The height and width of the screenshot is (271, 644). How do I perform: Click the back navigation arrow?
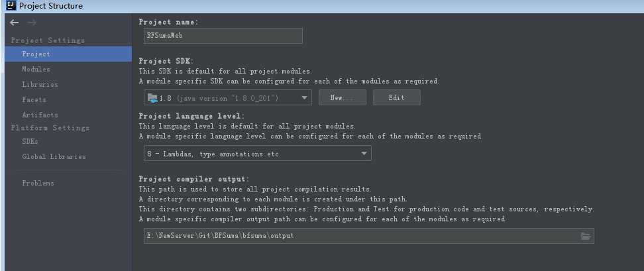[x=15, y=23]
